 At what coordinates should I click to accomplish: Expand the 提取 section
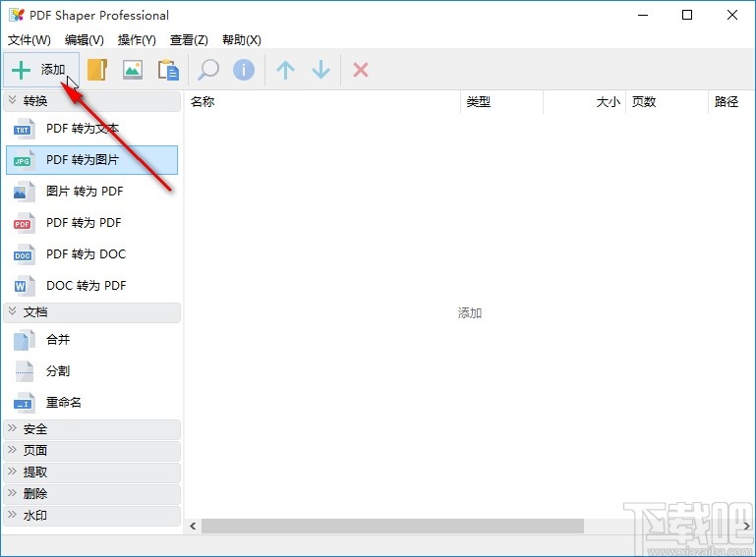coord(92,473)
